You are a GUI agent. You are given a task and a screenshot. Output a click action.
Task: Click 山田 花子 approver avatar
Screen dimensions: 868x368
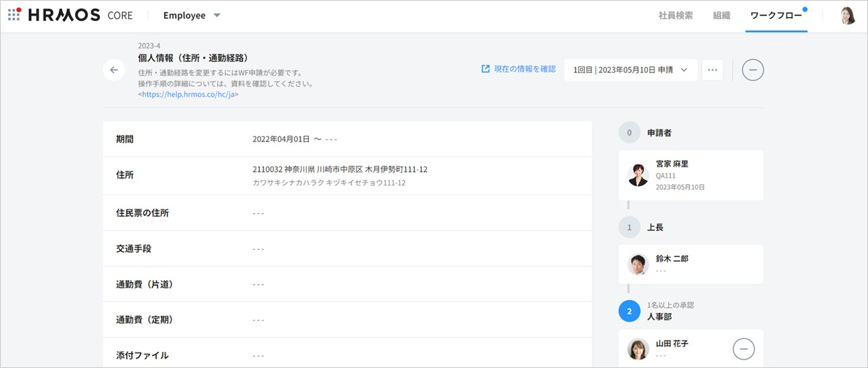click(638, 349)
